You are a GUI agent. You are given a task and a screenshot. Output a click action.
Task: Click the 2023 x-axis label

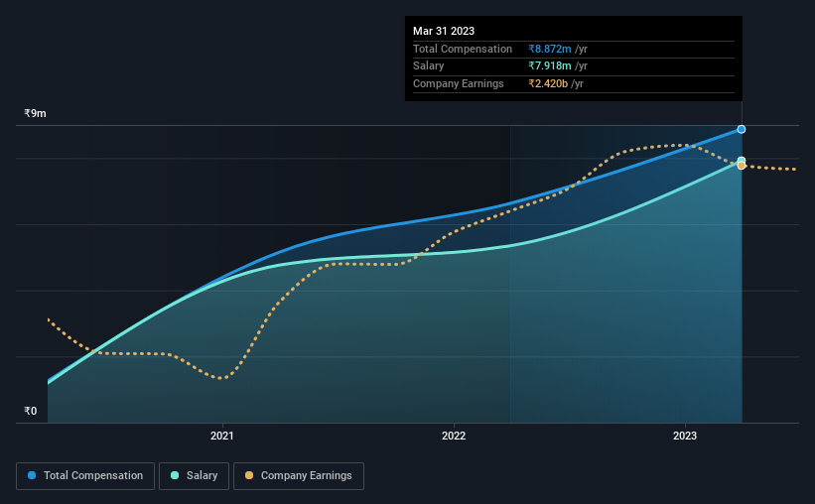tap(685, 436)
